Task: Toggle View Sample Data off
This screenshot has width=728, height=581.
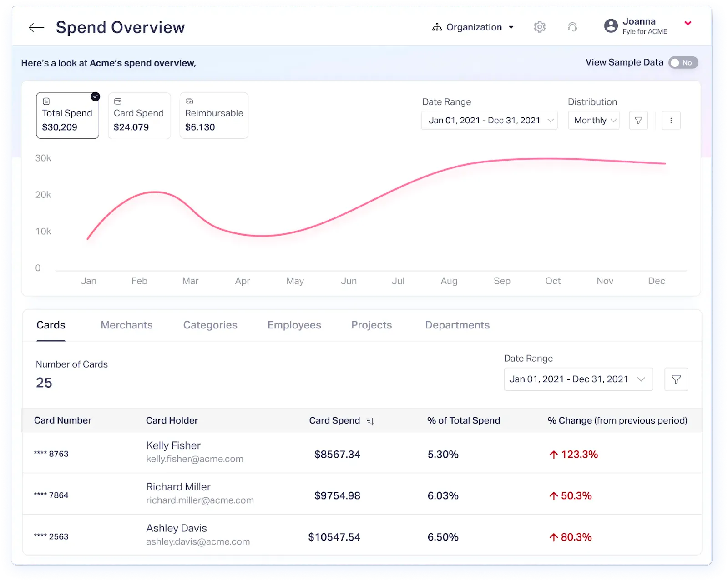Action: tap(683, 63)
